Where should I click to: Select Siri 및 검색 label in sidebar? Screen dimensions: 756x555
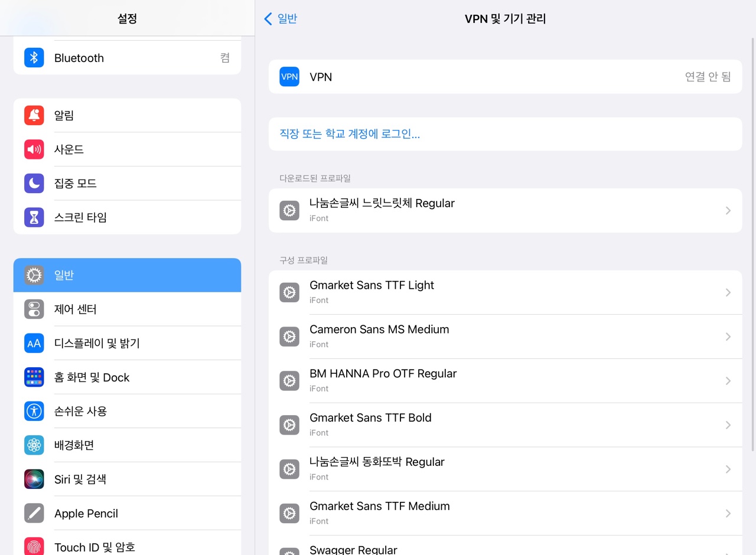pyautogui.click(x=80, y=479)
